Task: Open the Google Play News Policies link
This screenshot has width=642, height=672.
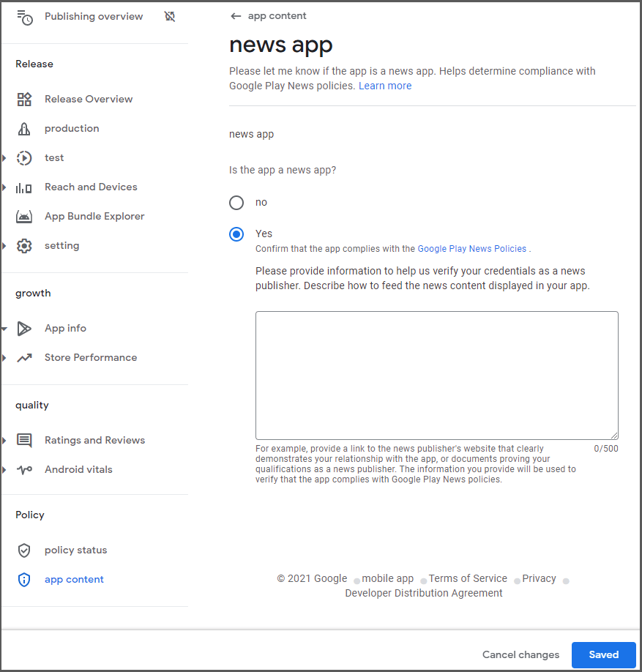Action: pyautogui.click(x=471, y=249)
